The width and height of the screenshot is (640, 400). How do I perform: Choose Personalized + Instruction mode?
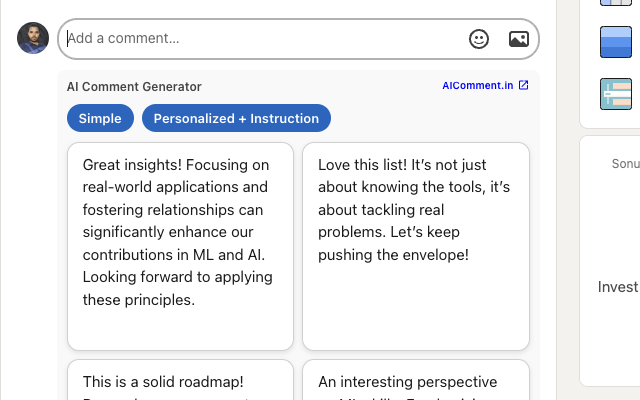(x=236, y=118)
